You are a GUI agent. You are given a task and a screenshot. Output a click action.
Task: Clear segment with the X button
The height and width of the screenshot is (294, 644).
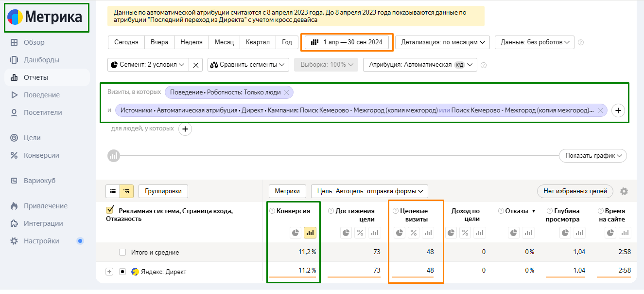point(196,65)
